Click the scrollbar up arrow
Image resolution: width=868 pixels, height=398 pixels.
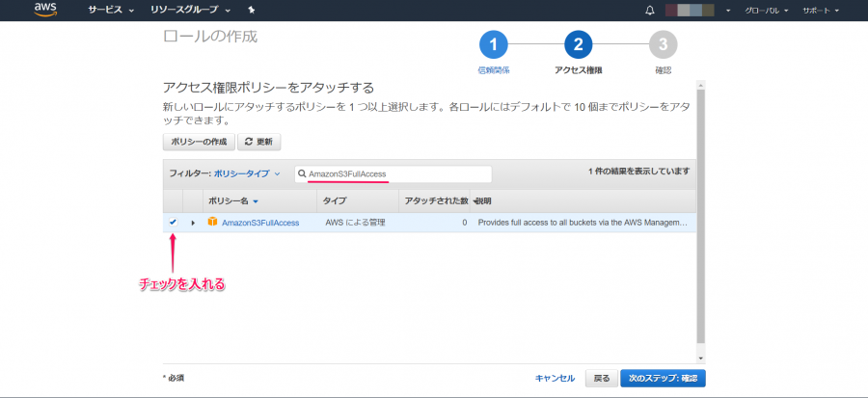701,85
